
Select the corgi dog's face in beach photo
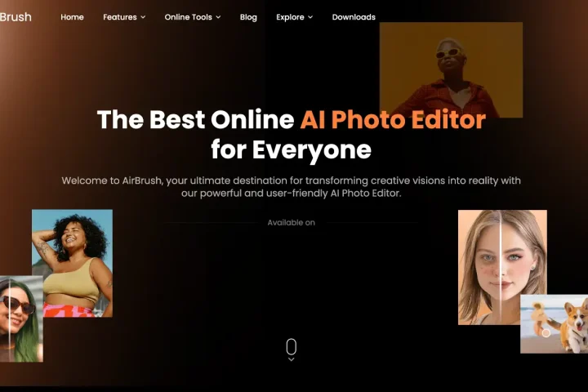[572, 314]
